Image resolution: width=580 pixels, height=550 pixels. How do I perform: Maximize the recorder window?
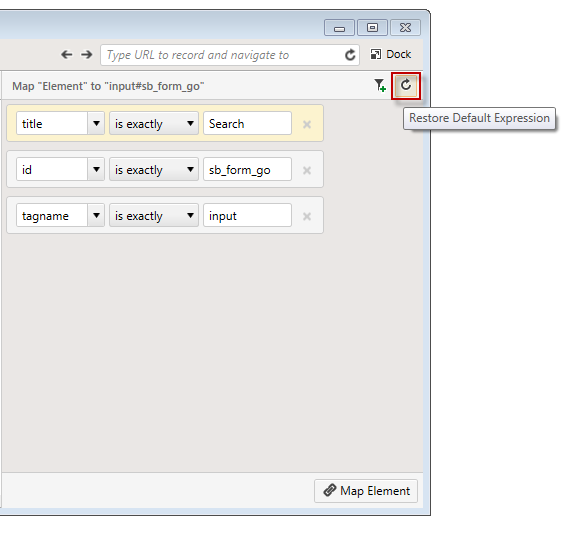pyautogui.click(x=372, y=28)
